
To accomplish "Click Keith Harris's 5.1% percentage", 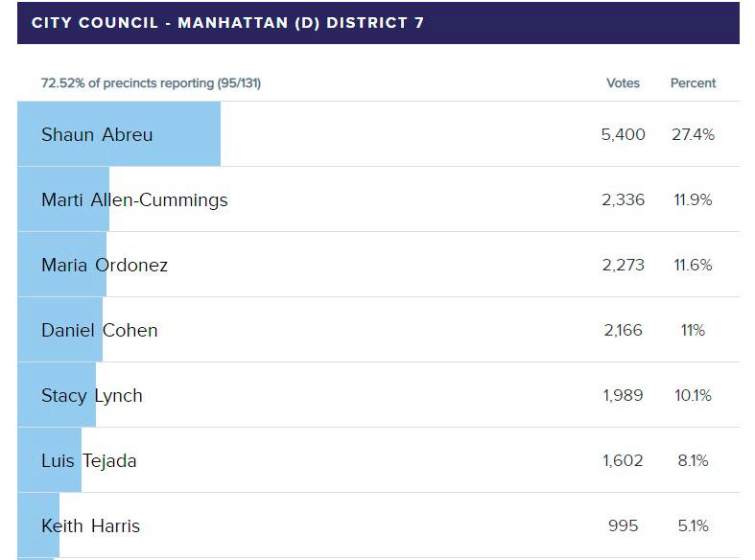I will (693, 526).
